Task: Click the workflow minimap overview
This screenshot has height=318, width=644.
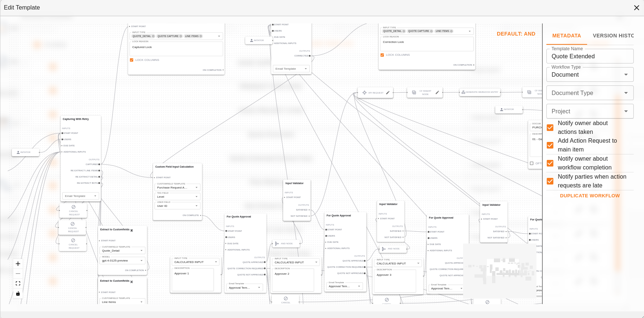Action: point(499,271)
